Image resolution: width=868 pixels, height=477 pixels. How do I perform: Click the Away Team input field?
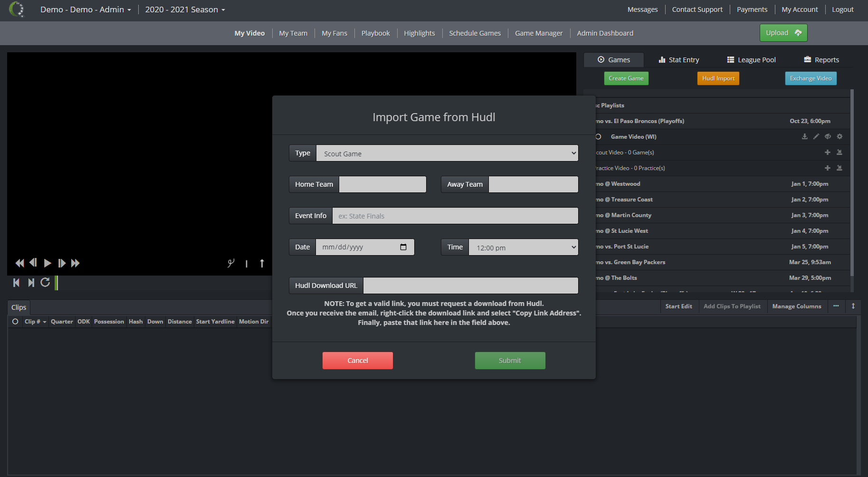[x=534, y=184]
